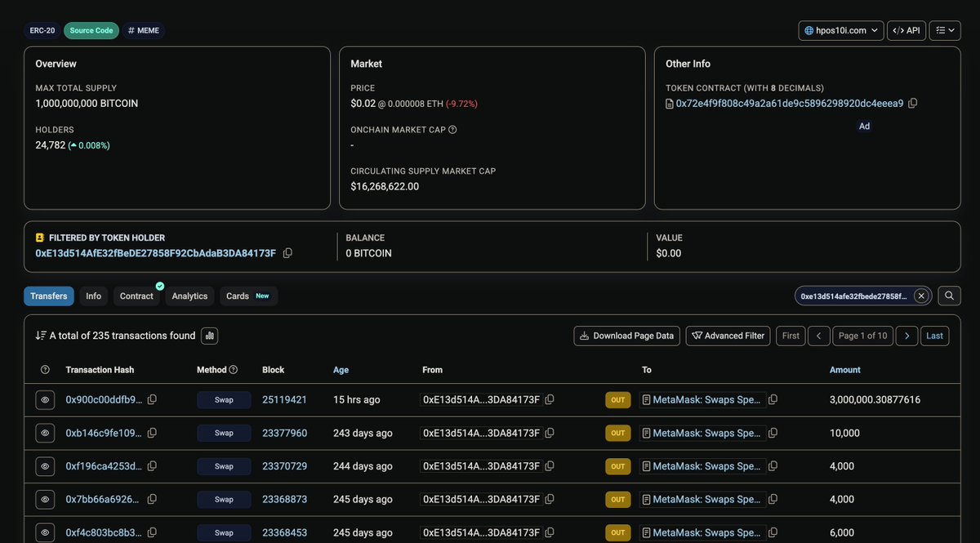Expand the hpos10i.com dropdown

pos(841,30)
